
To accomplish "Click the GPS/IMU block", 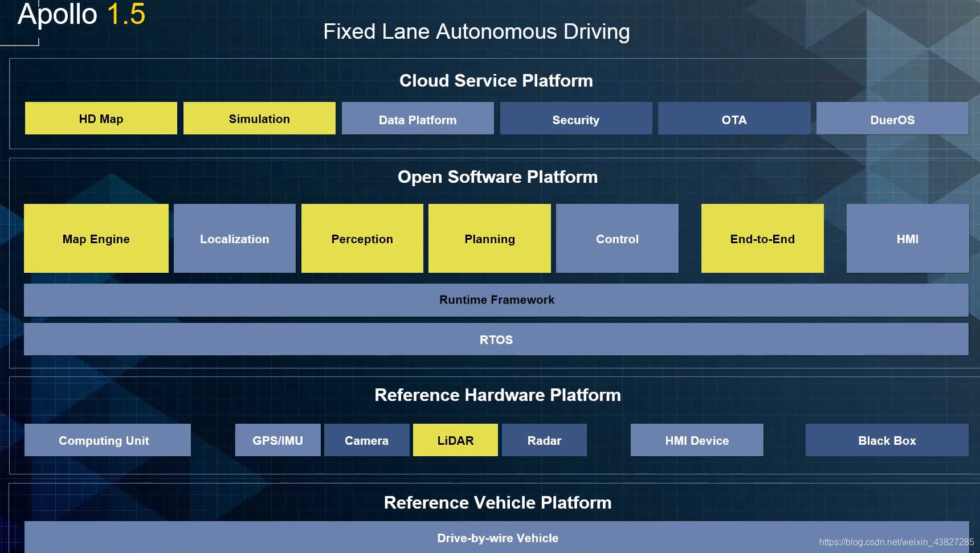I will click(x=278, y=440).
